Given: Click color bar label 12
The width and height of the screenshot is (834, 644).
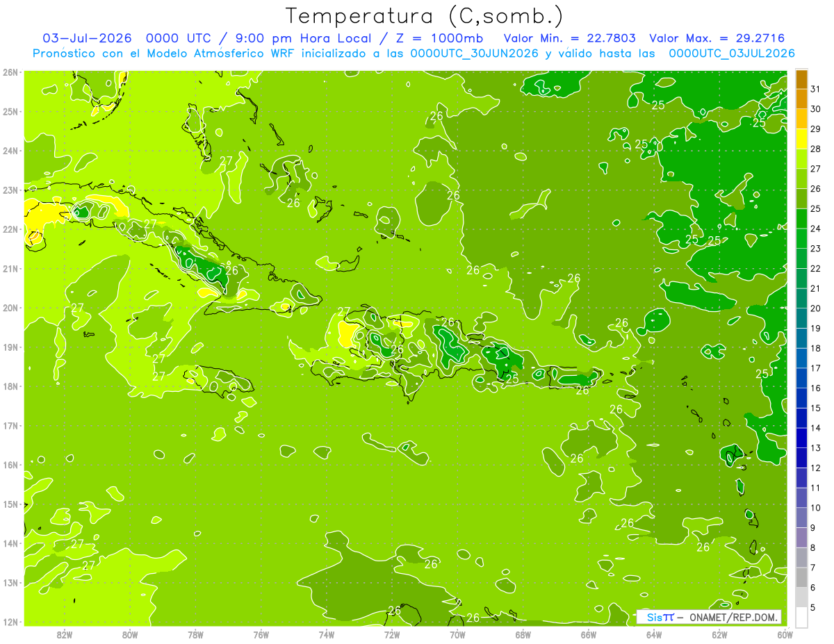Looking at the screenshot, I should point(816,468).
